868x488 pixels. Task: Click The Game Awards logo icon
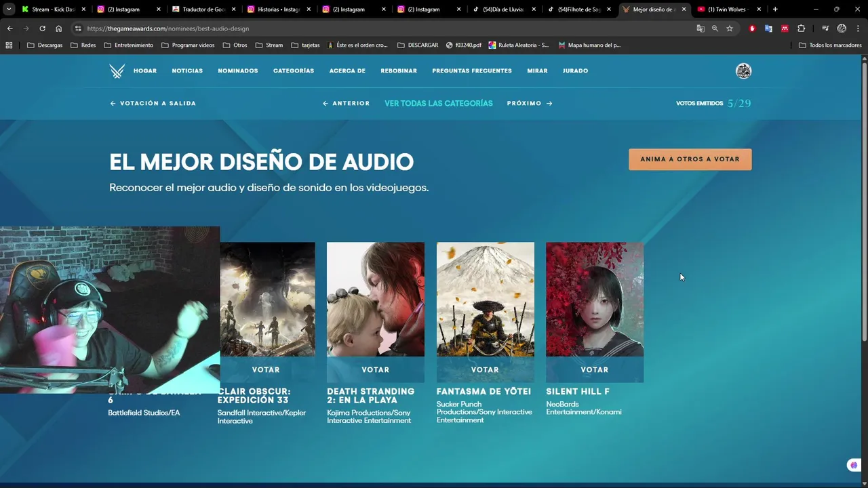point(117,71)
